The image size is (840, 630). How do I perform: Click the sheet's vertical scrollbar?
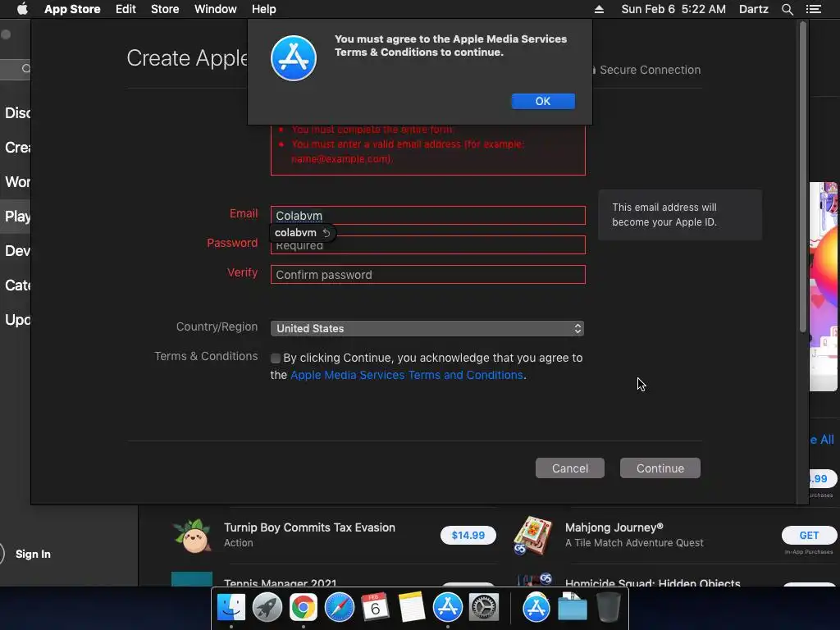click(802, 177)
